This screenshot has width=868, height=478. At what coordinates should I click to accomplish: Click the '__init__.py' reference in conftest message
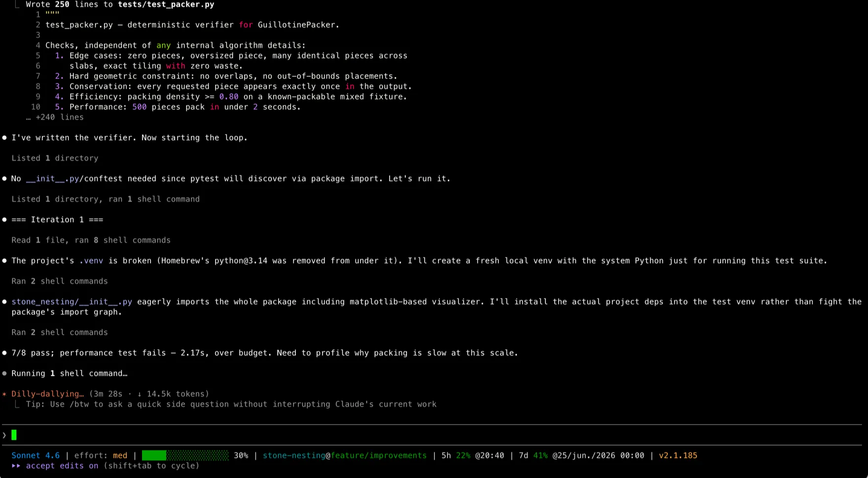click(52, 178)
